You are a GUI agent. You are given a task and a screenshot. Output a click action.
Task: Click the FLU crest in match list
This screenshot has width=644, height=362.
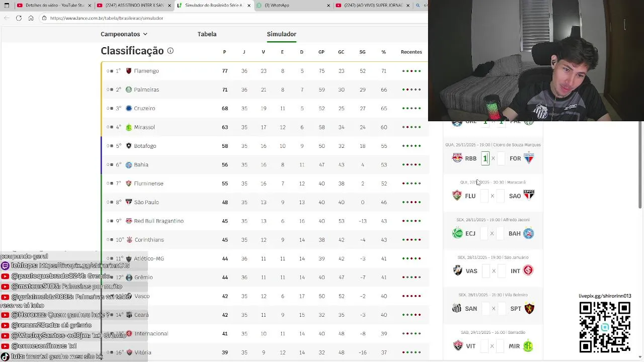(x=457, y=196)
